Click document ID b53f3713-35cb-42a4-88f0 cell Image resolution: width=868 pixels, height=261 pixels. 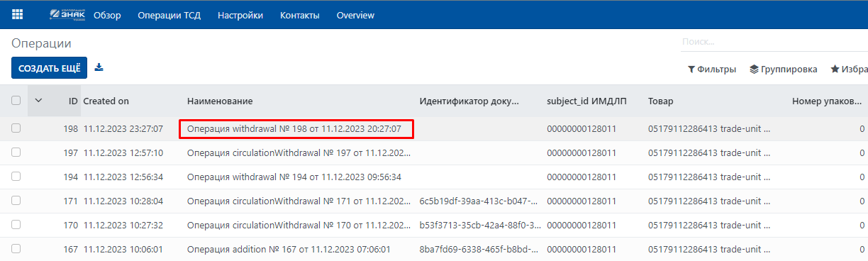click(x=481, y=226)
